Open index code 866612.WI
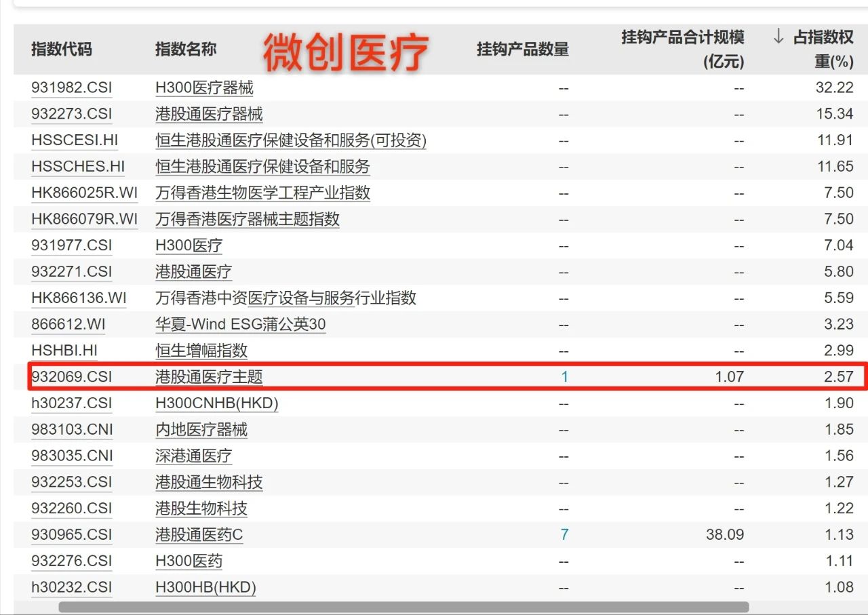 coord(68,324)
